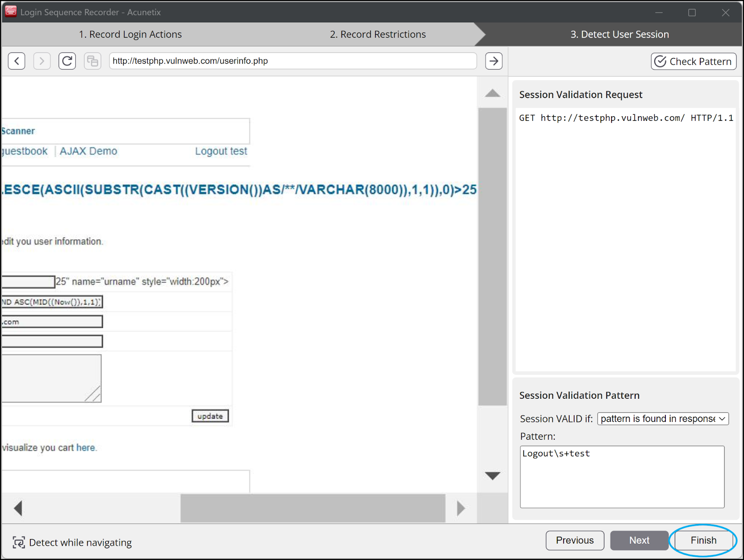Click the go arrow beside the URL field

(x=494, y=61)
